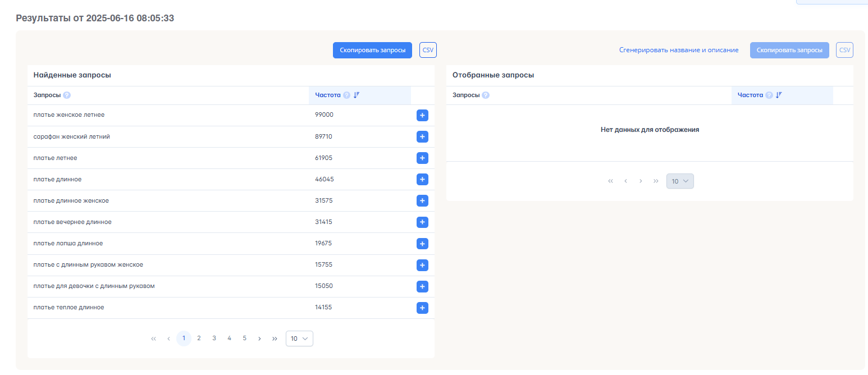Sort found queries by Частота sort icon
Screen dimensions: 868x375
357,95
